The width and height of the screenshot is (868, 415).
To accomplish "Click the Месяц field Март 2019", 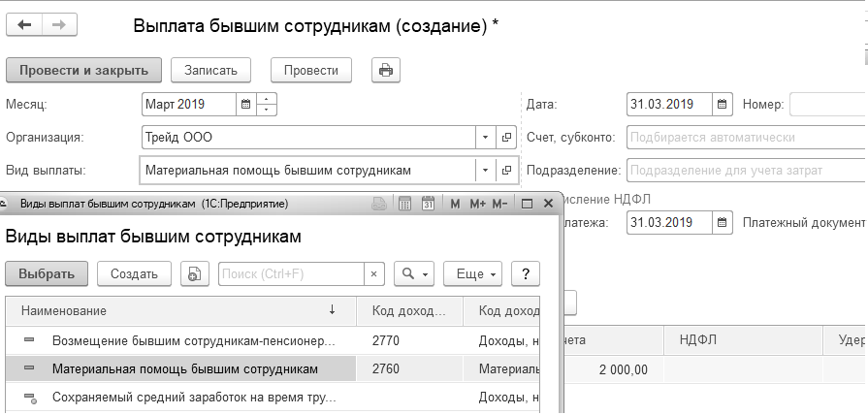I will click(x=189, y=104).
